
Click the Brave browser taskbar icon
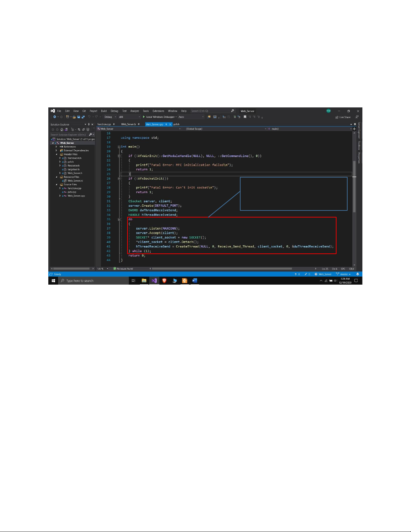(164, 281)
